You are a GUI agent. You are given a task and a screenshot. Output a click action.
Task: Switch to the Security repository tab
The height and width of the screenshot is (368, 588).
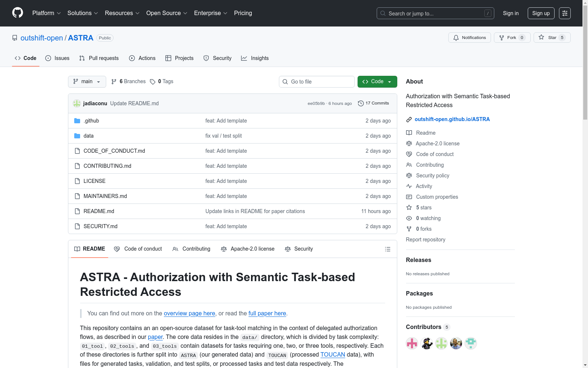click(218, 58)
